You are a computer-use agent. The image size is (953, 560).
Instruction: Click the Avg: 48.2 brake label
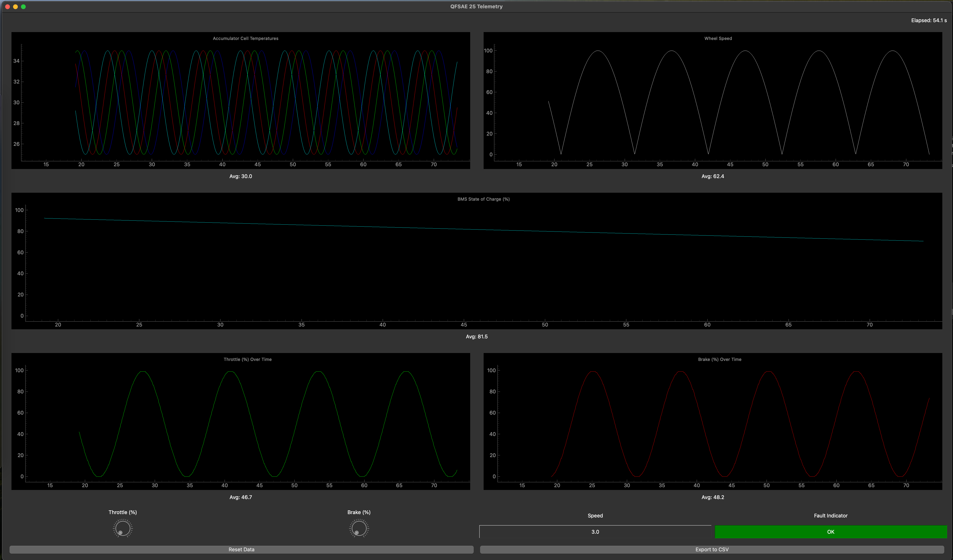click(x=713, y=497)
